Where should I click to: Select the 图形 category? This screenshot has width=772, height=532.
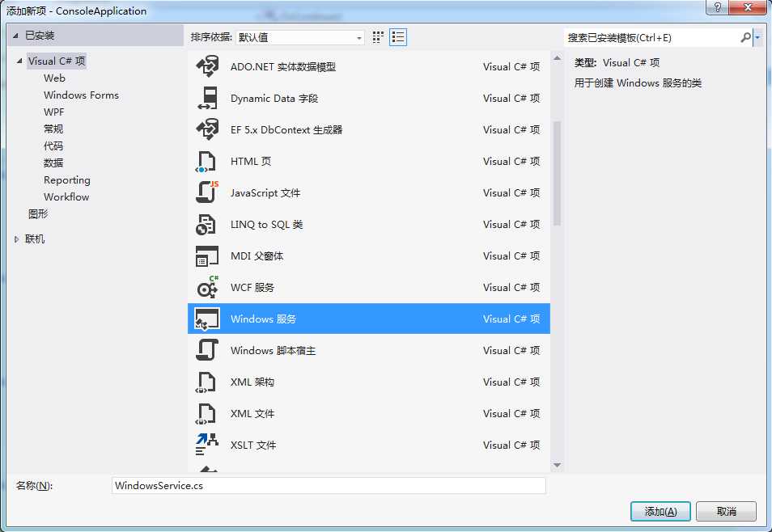pyautogui.click(x=38, y=213)
